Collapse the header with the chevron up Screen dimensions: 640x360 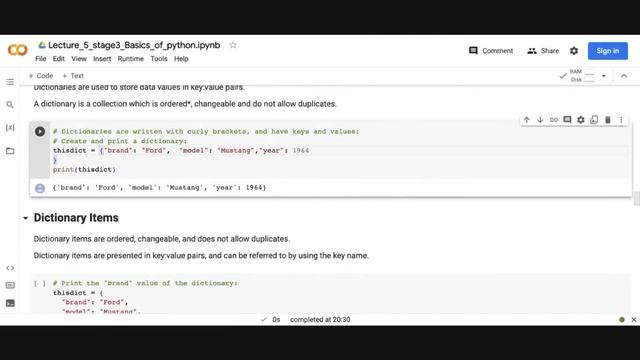coord(624,76)
